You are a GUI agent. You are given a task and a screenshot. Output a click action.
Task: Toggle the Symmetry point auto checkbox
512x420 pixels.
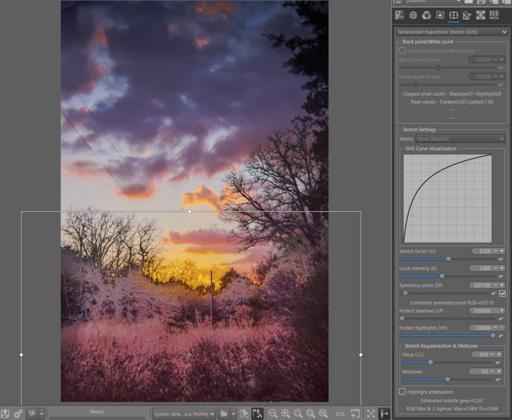[502, 294]
